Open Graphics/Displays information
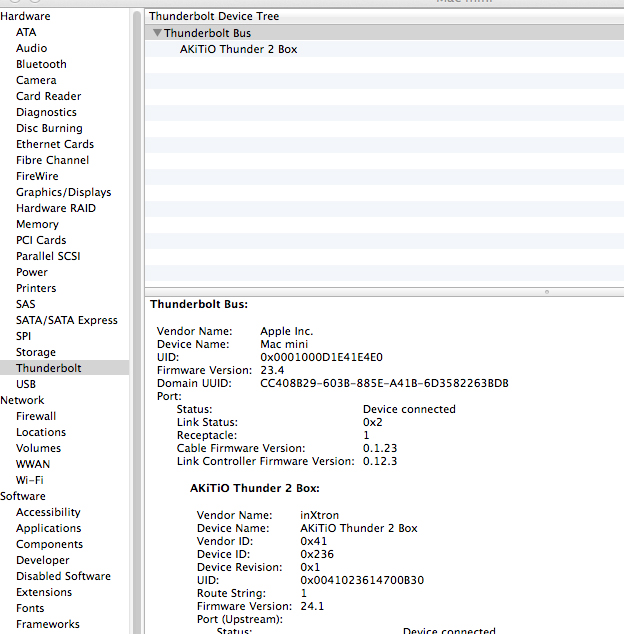Viewport: 624px width, 634px height. pos(63,192)
